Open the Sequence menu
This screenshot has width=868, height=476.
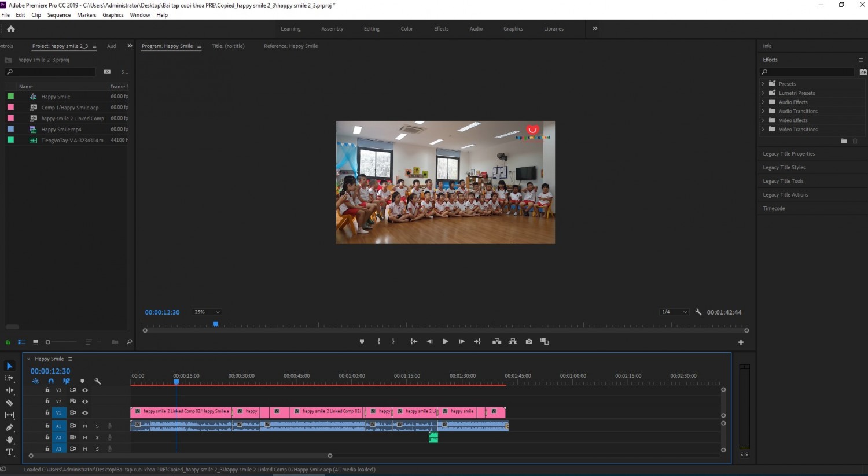tap(59, 15)
